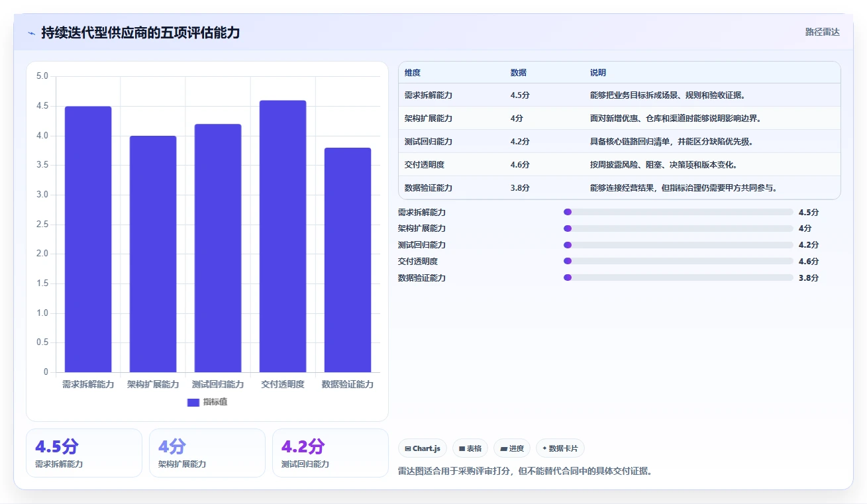The height and width of the screenshot is (504, 867).
Task: Click the description starting 面对新增优惠
Action: pyautogui.click(x=676, y=119)
